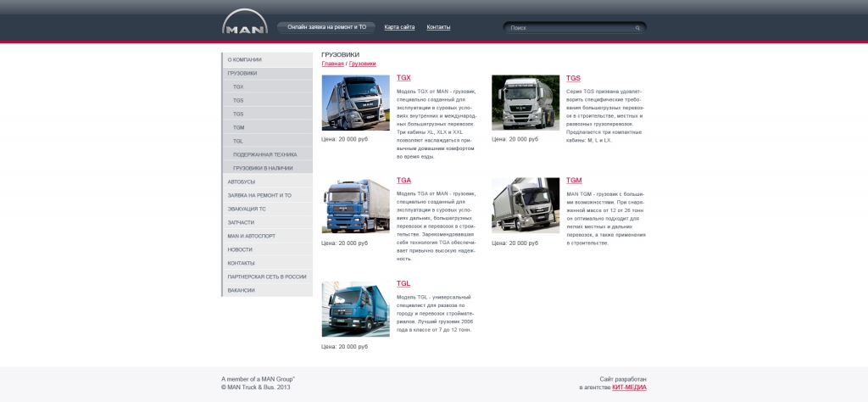Open the blue TGA truck thumbnail
The width and height of the screenshot is (868, 402).
point(355,205)
